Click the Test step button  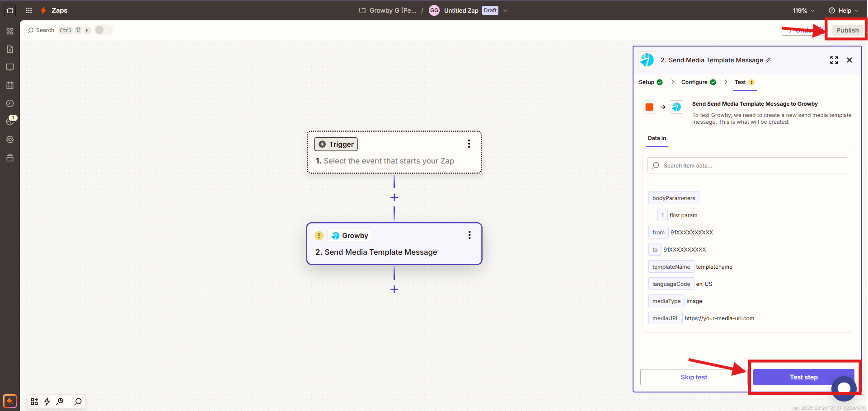click(803, 377)
